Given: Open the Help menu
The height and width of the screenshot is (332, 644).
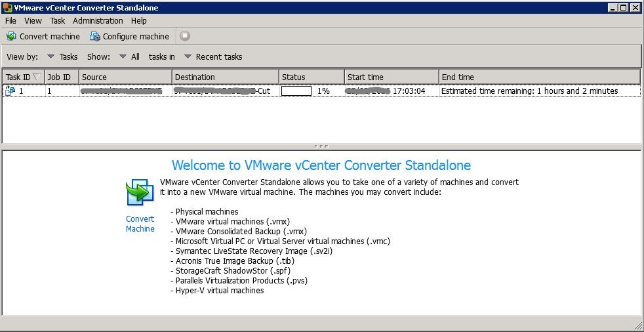Looking at the screenshot, I should 139,21.
